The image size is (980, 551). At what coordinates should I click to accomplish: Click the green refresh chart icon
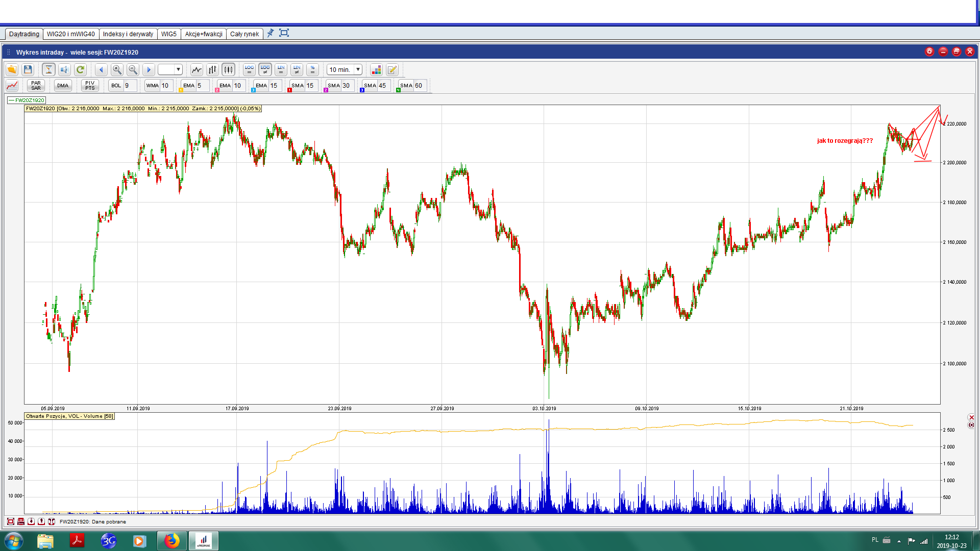(x=80, y=69)
